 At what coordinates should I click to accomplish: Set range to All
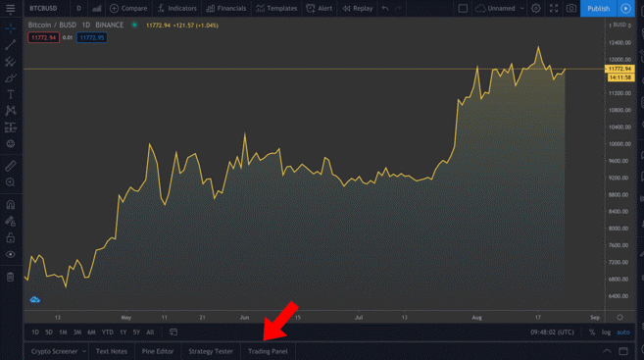coord(150,333)
